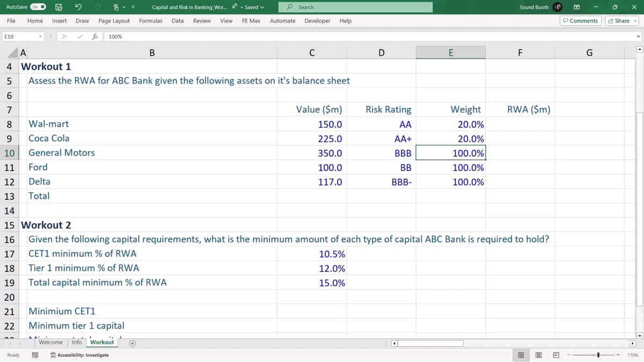This screenshot has width=644, height=362.
Task: Click the Search box
Action: tap(355, 7)
